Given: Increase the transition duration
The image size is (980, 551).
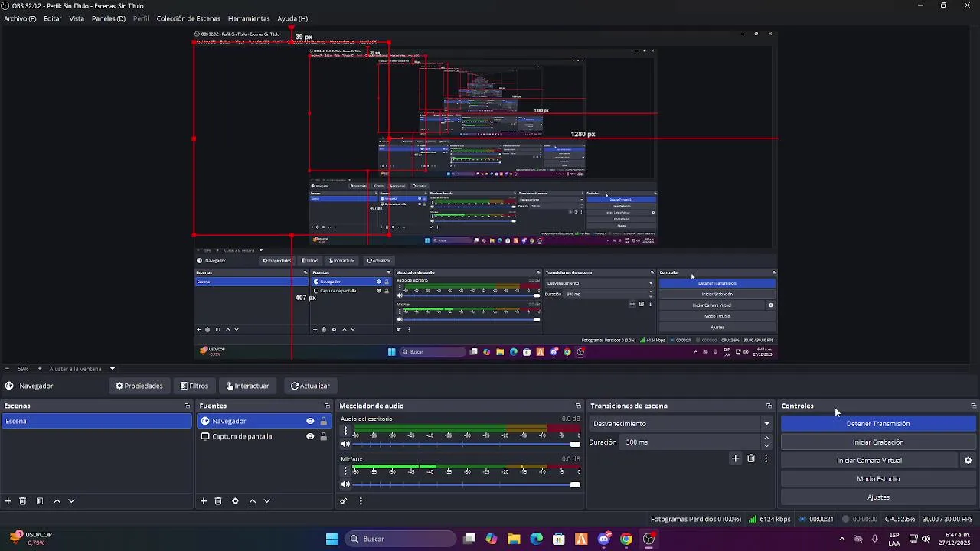Looking at the screenshot, I should 766,439.
